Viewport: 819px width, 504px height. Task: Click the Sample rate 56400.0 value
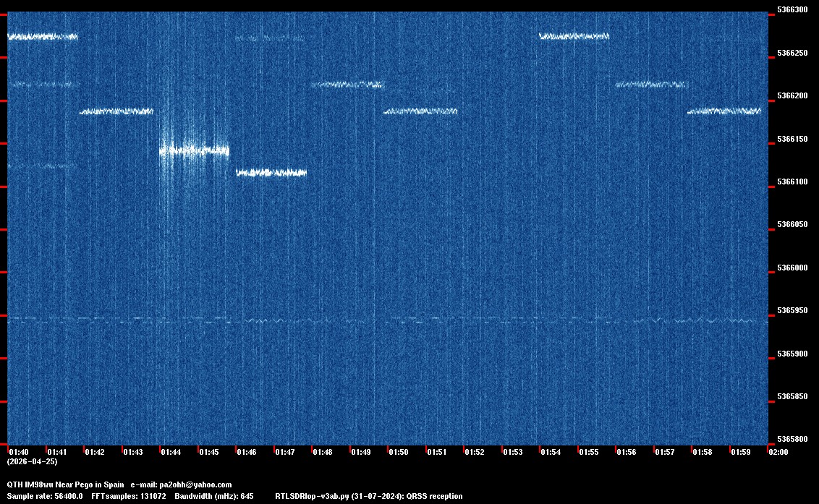[x=45, y=497]
